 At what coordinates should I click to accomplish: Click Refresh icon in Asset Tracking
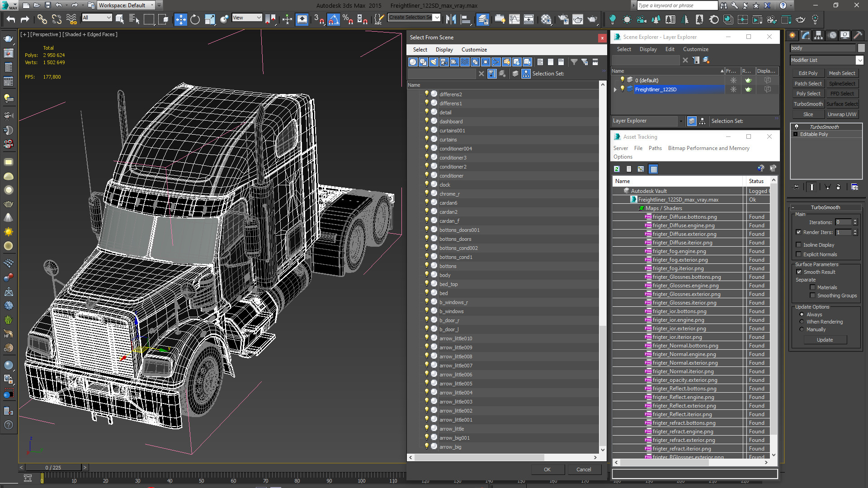click(617, 169)
